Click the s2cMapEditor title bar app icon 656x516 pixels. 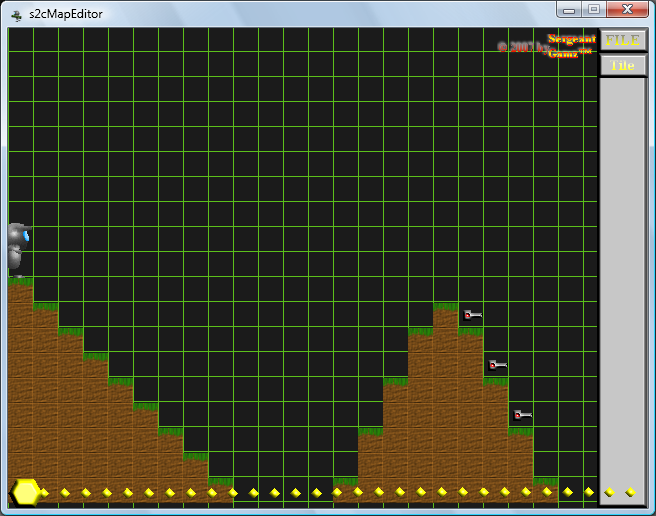coord(17,15)
